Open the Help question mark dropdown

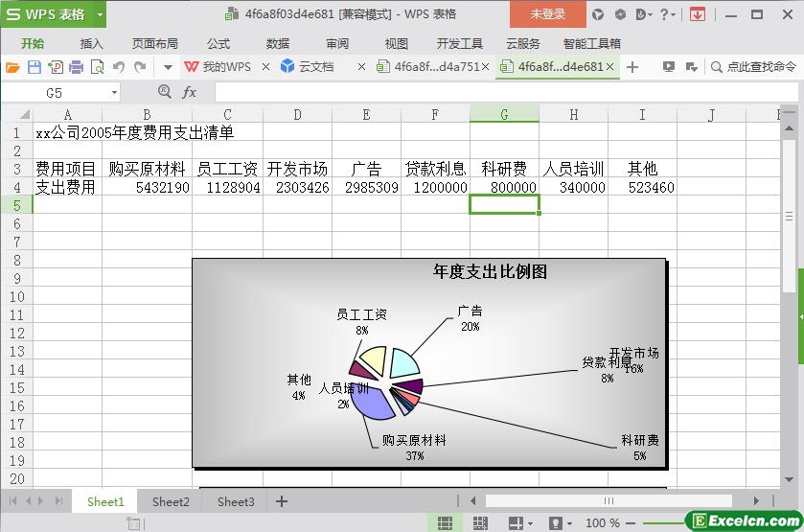pyautogui.click(x=668, y=15)
